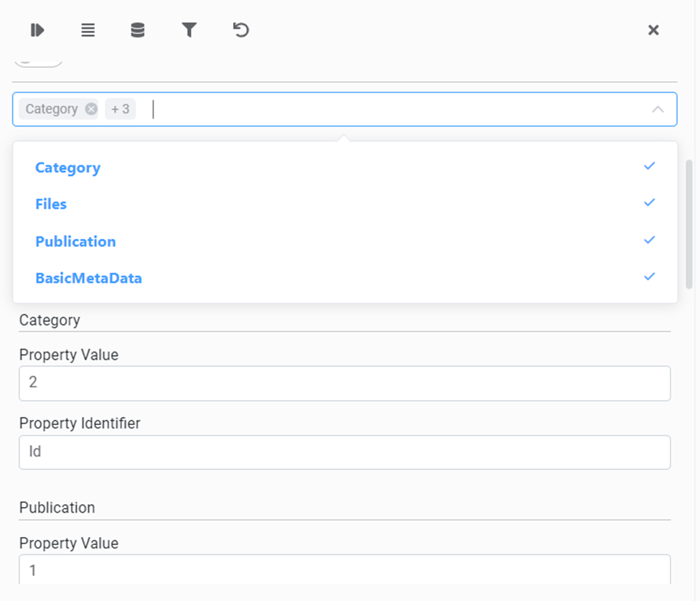Close the panel with the X icon
700x601 pixels.
coord(653,30)
